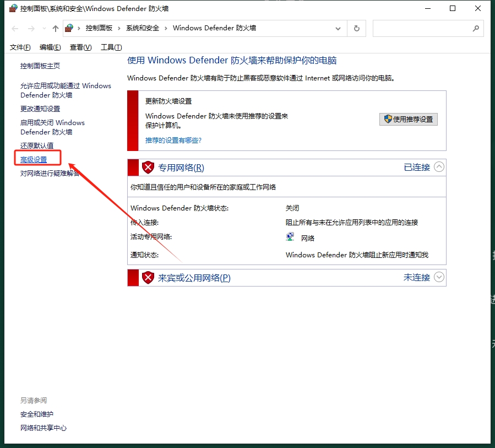Screen dimensions: 495x448
Task: Select the 专用网络(R) heading
Action: (x=181, y=168)
